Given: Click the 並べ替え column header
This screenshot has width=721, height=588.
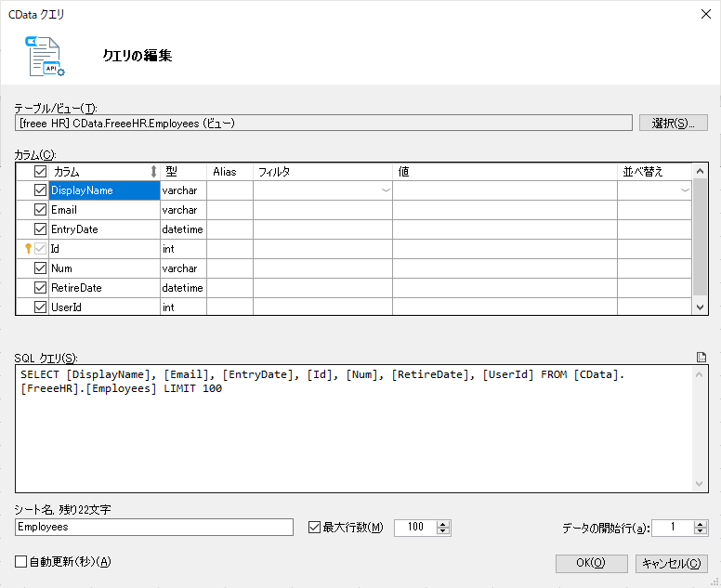Looking at the screenshot, I should tap(654, 172).
